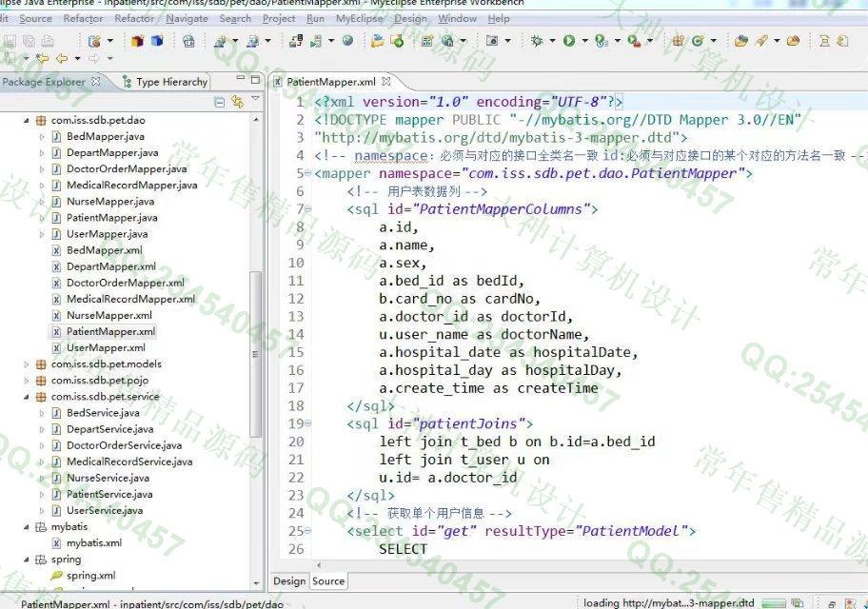Open the Navigate menu

pos(187,19)
